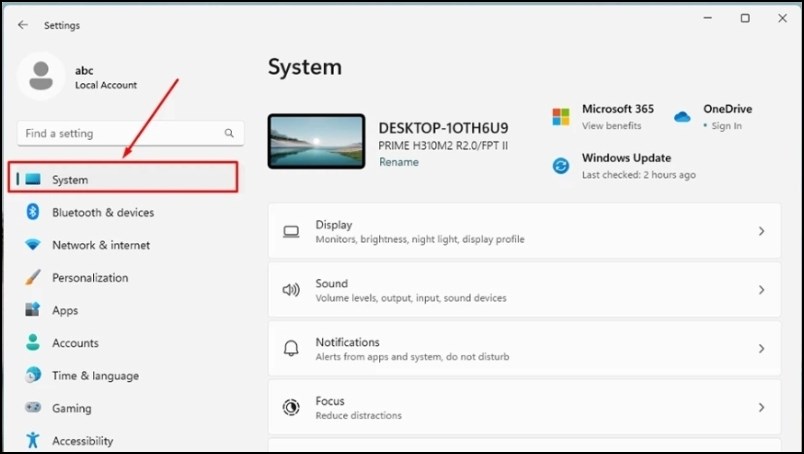804x454 pixels.
Task: Open Personalization settings category
Action: pyautogui.click(x=90, y=278)
